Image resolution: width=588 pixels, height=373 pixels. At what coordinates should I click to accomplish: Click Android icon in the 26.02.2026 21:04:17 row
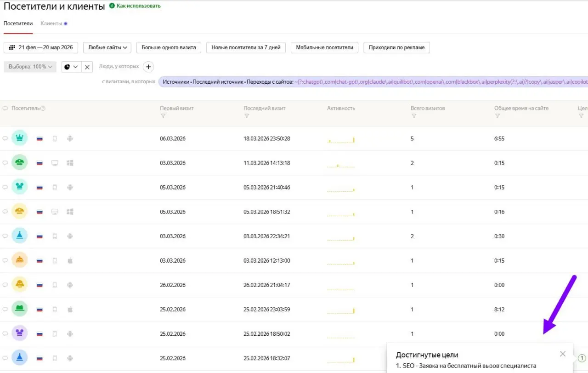pyautogui.click(x=70, y=285)
